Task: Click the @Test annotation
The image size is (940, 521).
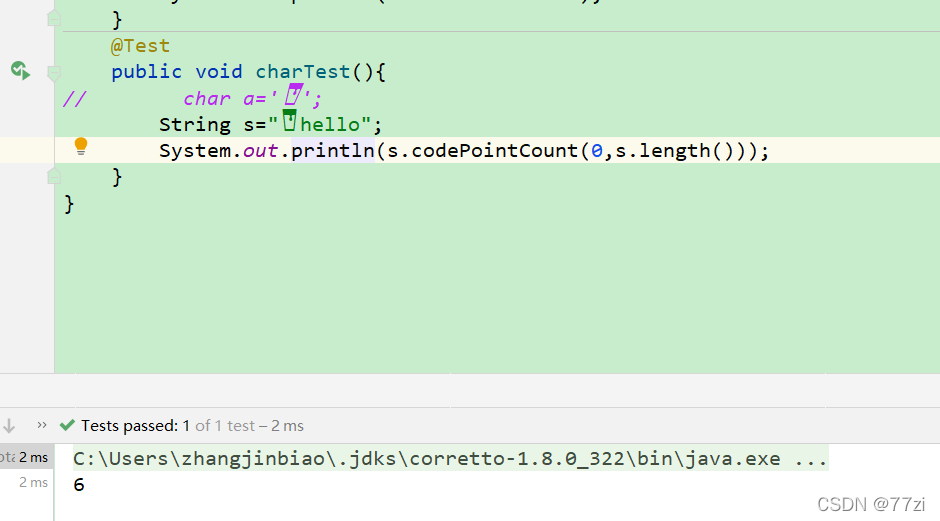Action: (140, 46)
